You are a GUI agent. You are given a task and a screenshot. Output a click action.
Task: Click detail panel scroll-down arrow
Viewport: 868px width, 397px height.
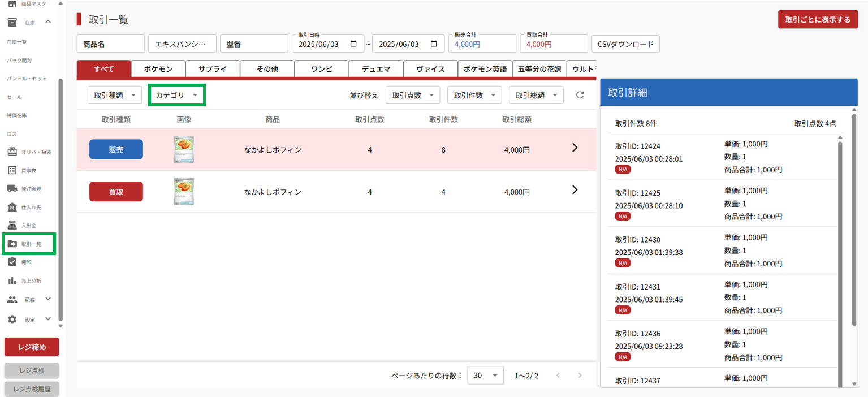click(x=854, y=384)
